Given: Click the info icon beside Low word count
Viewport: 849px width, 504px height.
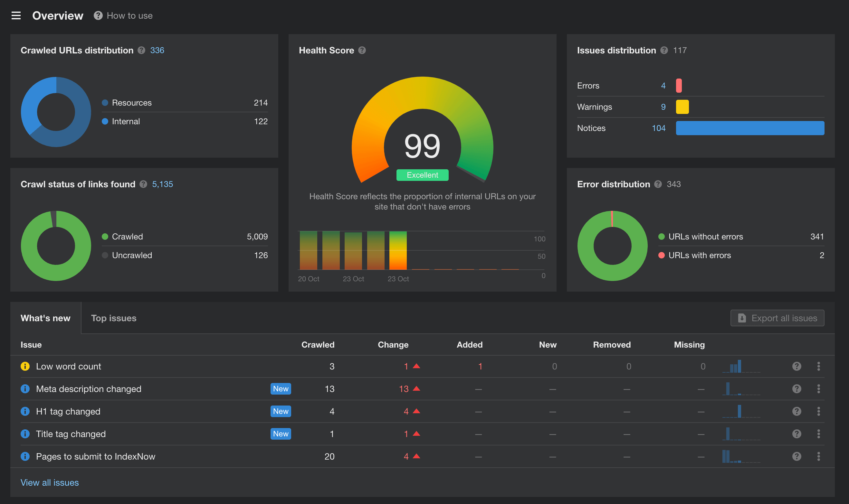Looking at the screenshot, I should point(25,366).
